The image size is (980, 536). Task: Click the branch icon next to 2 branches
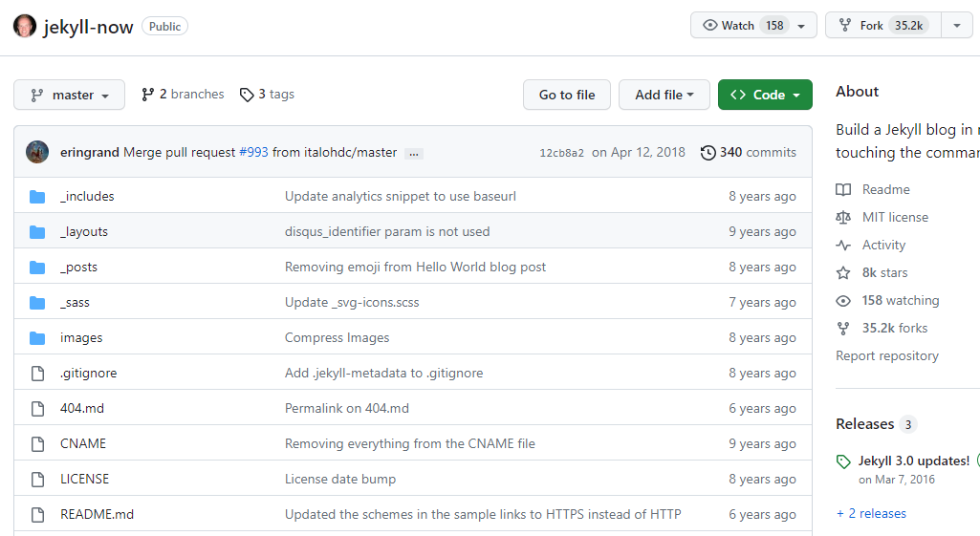click(147, 95)
